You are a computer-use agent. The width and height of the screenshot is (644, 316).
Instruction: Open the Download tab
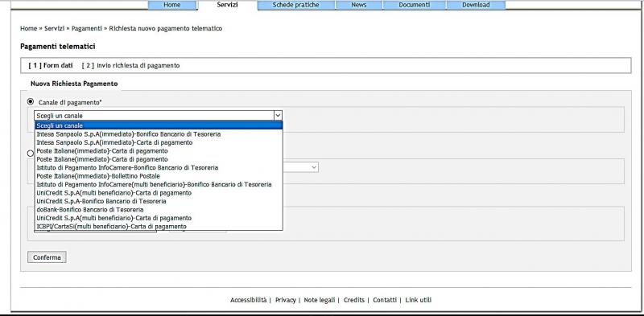(476, 5)
